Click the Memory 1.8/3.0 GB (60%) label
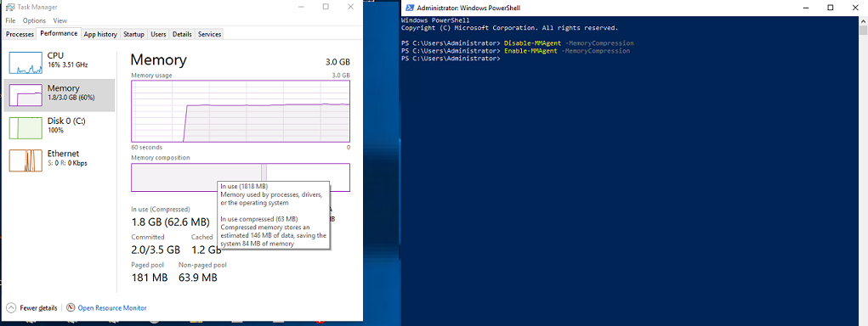Screen dimensions: 868x326 71,93
